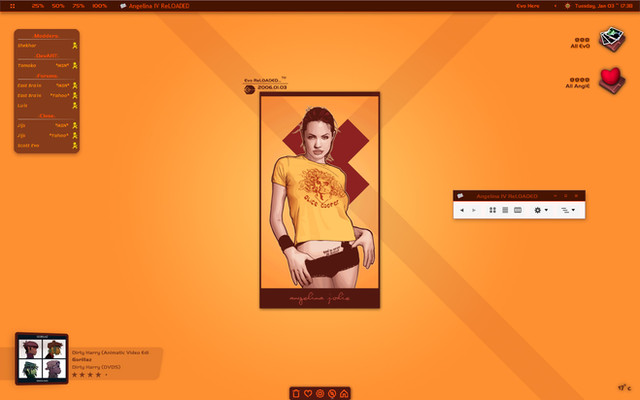Click Angelina IV ReLOADED in top bar

[x=159, y=6]
